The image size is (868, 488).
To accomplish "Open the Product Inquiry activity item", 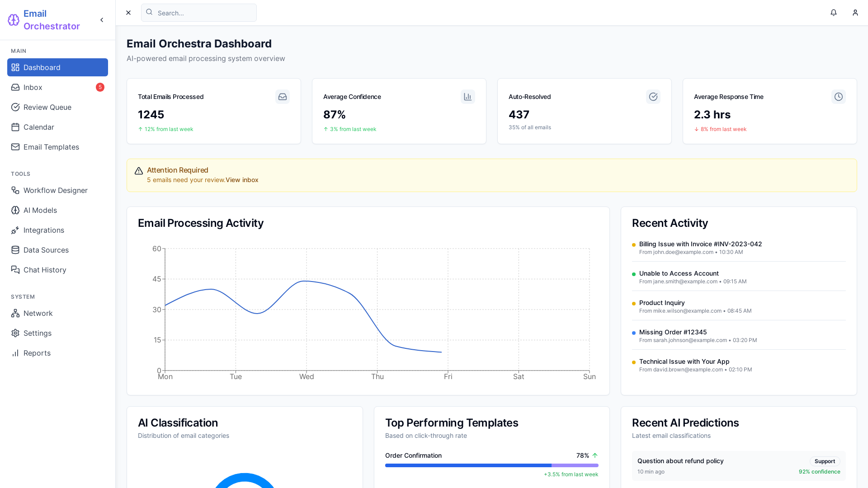I will pyautogui.click(x=739, y=306).
